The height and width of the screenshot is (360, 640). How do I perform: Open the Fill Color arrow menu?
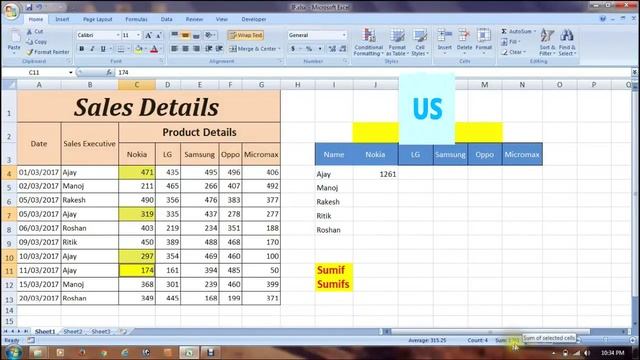point(146,49)
